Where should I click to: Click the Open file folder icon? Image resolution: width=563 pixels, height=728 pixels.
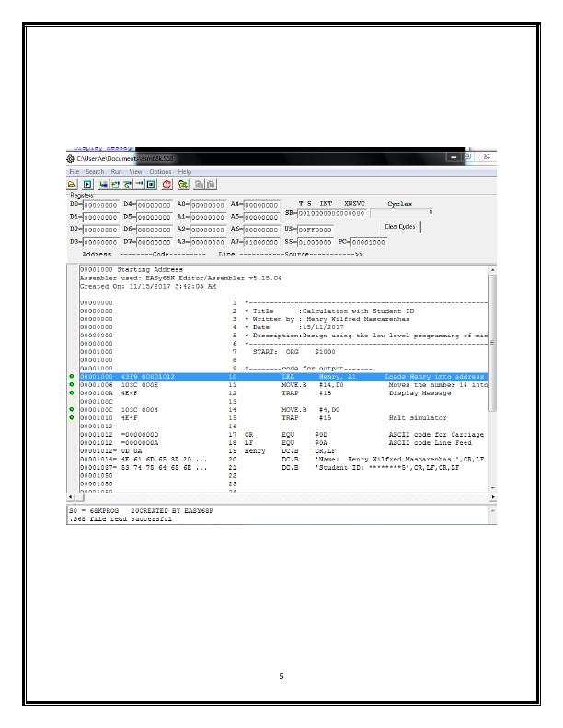pyautogui.click(x=73, y=185)
